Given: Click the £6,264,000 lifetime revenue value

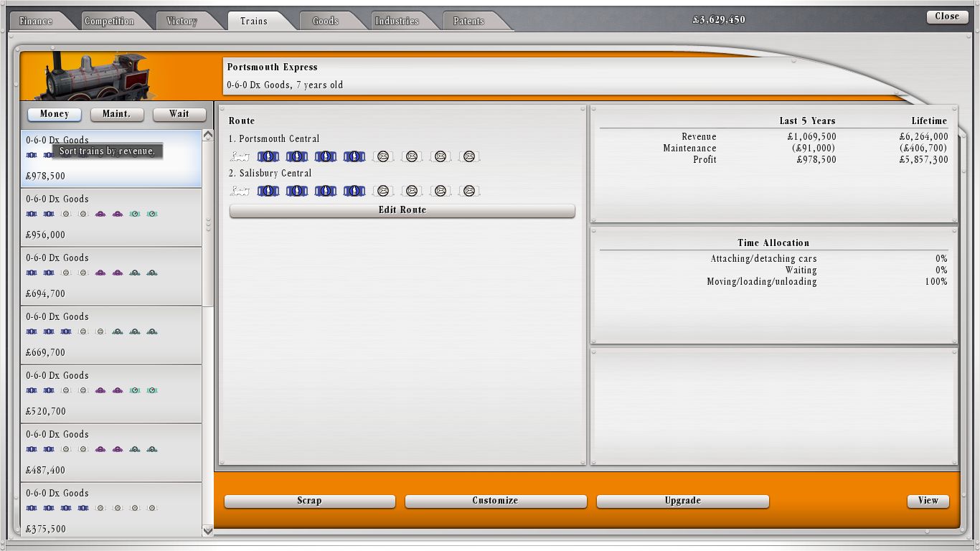Looking at the screenshot, I should [x=923, y=136].
